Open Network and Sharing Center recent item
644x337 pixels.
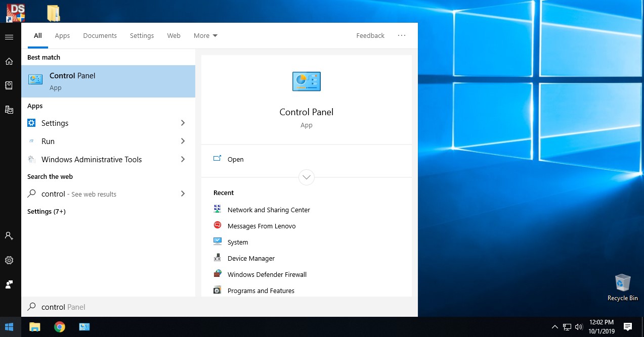[x=268, y=210]
